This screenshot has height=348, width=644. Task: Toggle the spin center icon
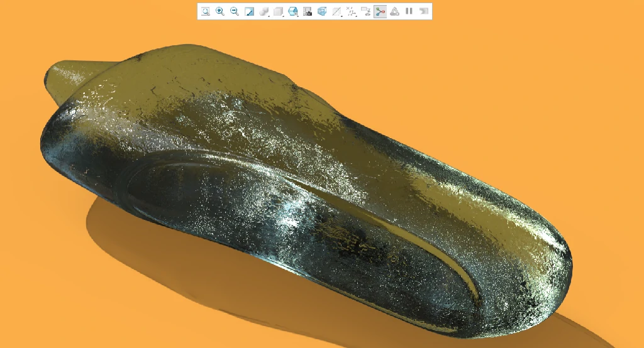pyautogui.click(x=380, y=11)
